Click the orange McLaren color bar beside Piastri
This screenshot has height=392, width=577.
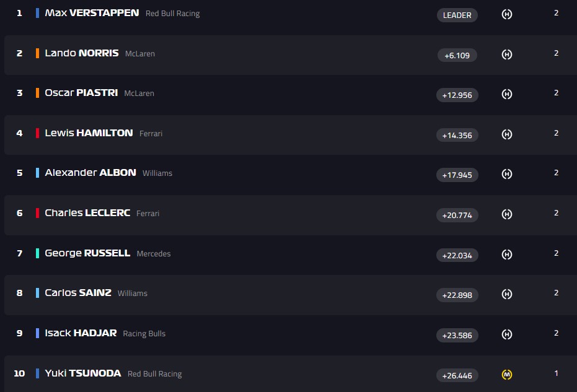38,93
